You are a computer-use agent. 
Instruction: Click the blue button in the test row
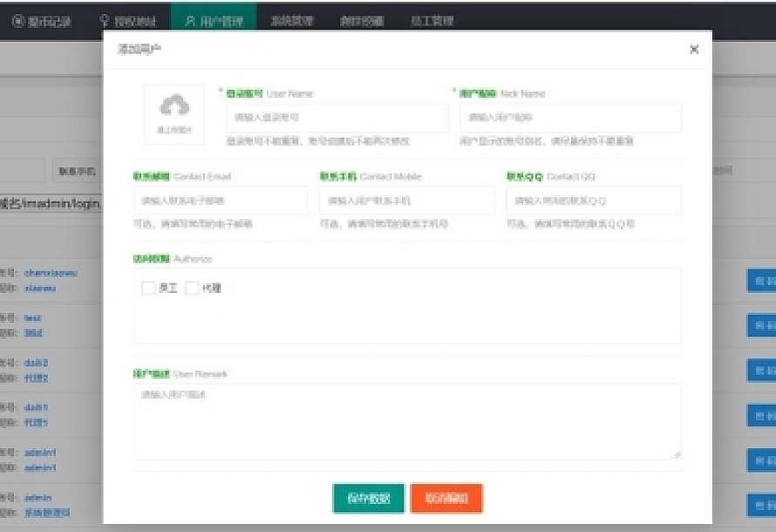coord(760,324)
